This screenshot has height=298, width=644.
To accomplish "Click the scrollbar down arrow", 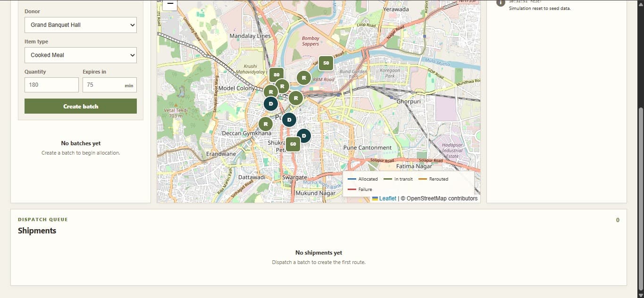I will (640, 294).
